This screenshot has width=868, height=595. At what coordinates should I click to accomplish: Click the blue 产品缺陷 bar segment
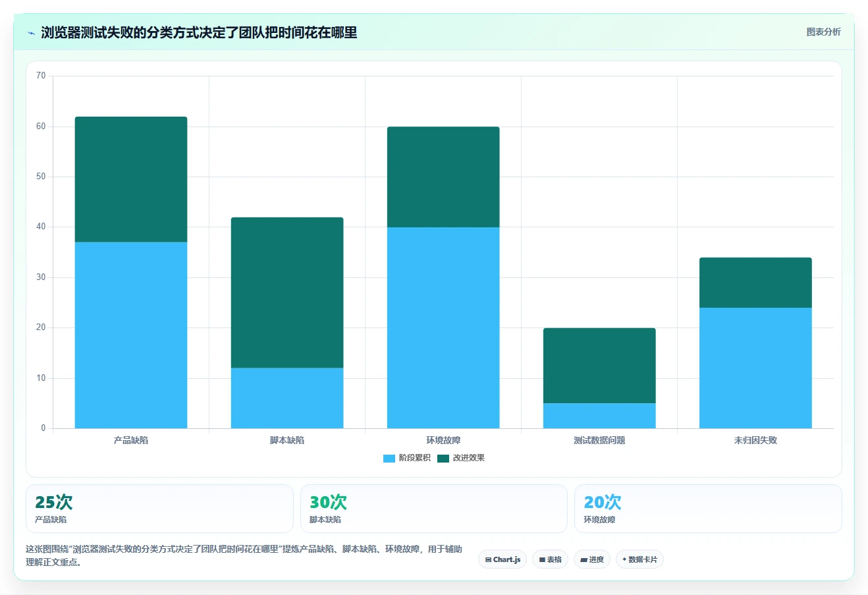131,335
